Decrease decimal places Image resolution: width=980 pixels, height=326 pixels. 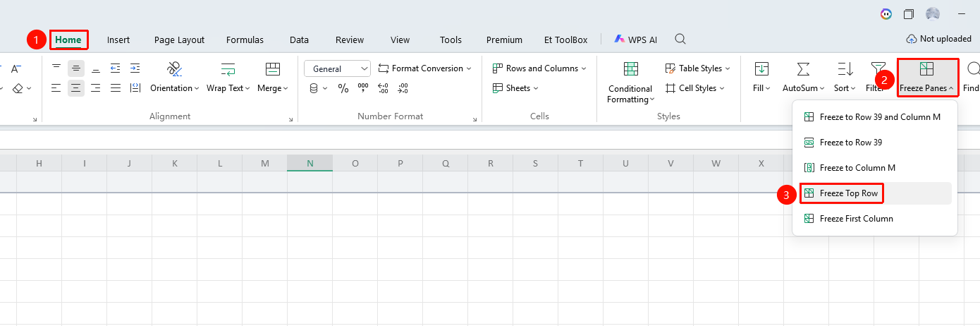403,88
